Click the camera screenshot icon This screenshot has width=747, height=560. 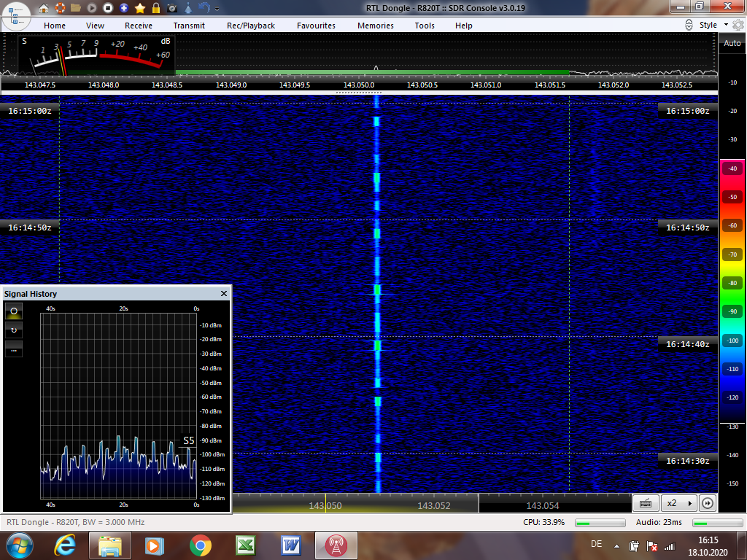(x=172, y=8)
